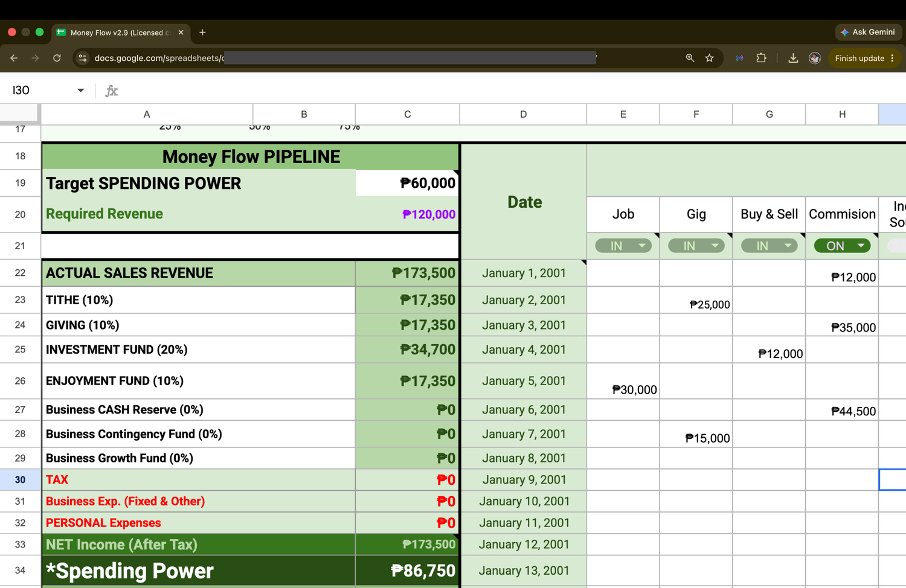Select the ₱25,000 Gig income cell

tap(696, 300)
